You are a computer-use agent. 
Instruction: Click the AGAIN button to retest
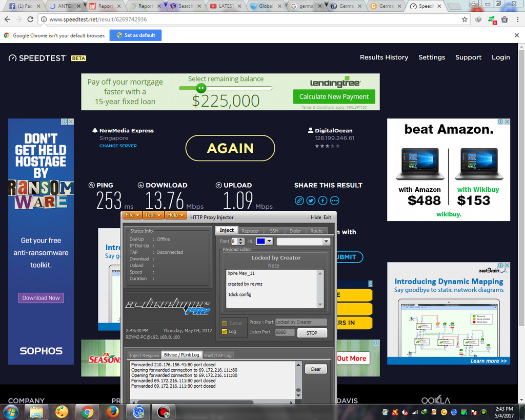[230, 148]
